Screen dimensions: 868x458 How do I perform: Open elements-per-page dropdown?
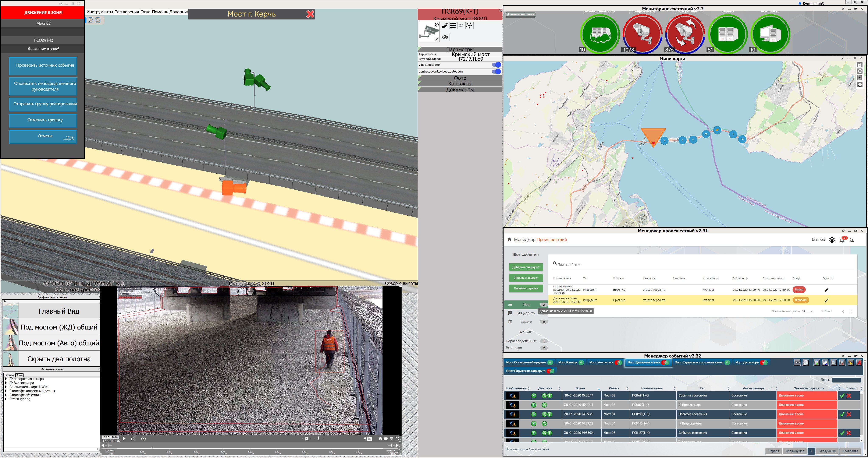pyautogui.click(x=808, y=311)
